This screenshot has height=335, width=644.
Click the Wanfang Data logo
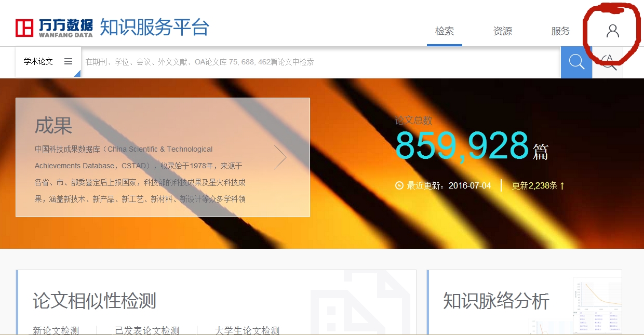point(54,28)
